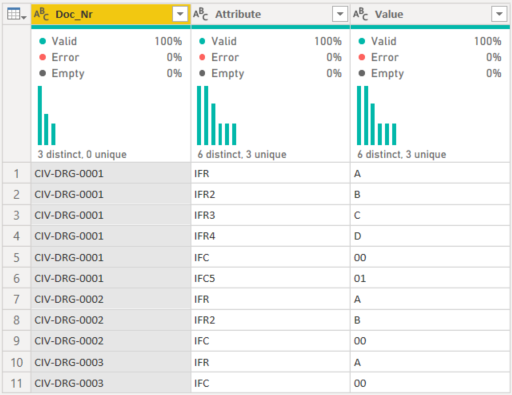512x395 pixels.
Task: Click the Value ABC data type icon
Action: (361, 14)
